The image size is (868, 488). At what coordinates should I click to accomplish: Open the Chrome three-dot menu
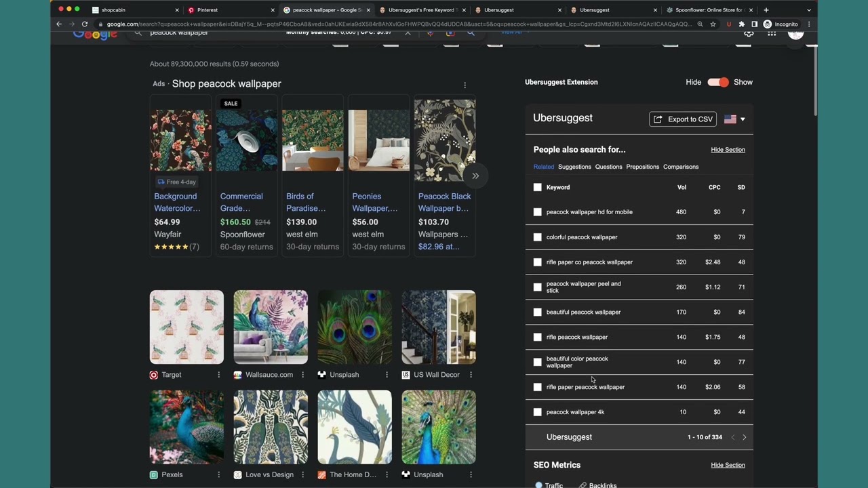[x=809, y=24]
